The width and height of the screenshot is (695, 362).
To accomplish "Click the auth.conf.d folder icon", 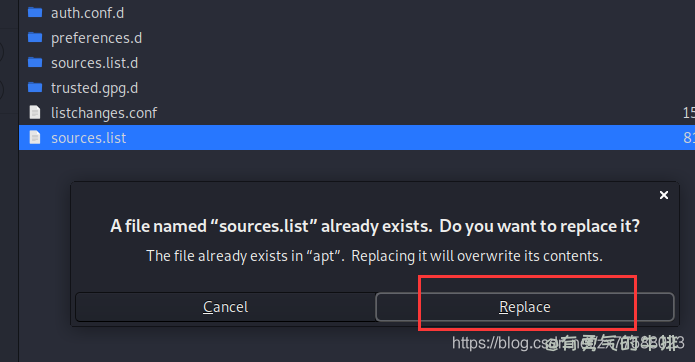I will (x=35, y=12).
